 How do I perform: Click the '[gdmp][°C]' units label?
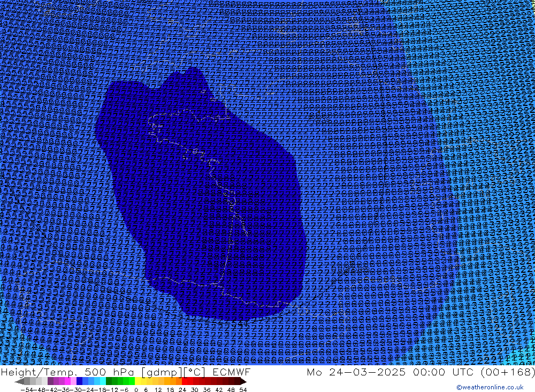click(x=174, y=372)
